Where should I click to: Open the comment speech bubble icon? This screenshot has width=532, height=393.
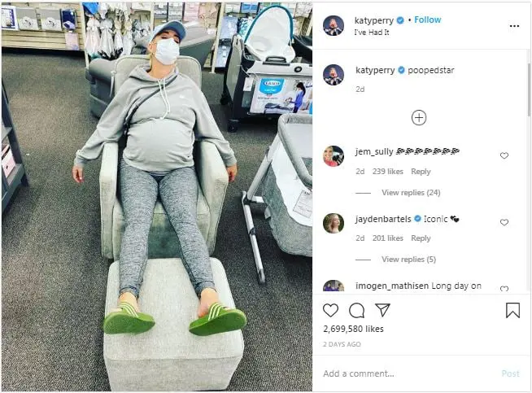(356, 310)
